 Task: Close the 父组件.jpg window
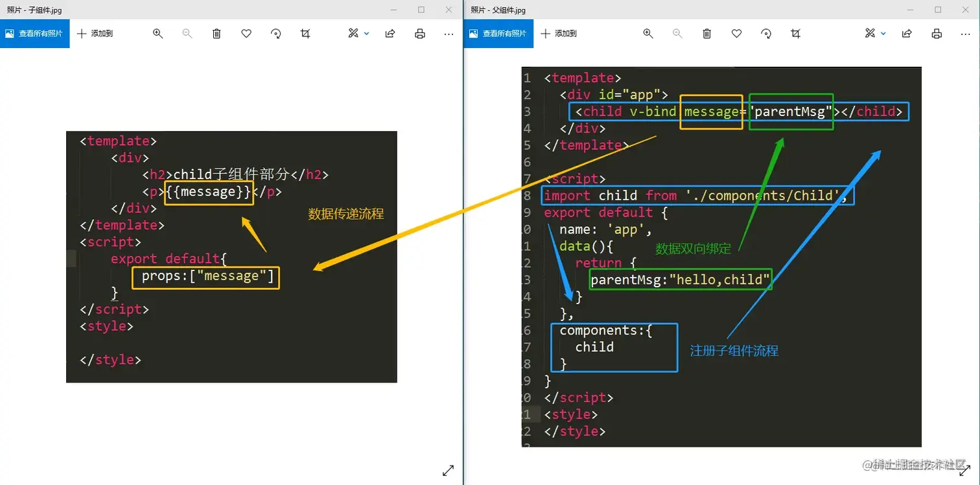click(966, 10)
